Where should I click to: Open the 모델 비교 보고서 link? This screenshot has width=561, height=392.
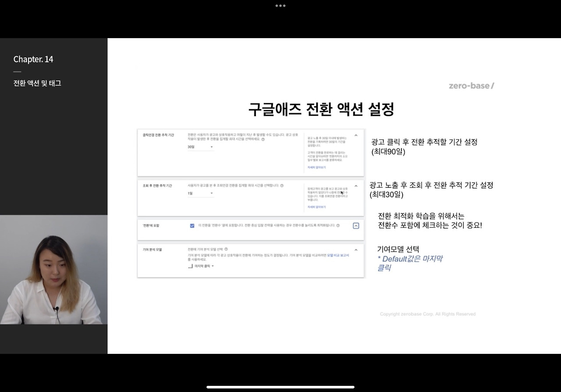coord(338,255)
